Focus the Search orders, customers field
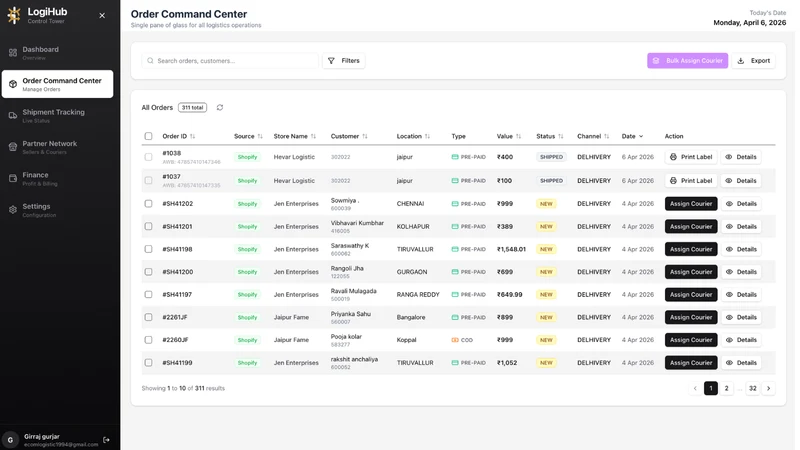 coord(230,61)
